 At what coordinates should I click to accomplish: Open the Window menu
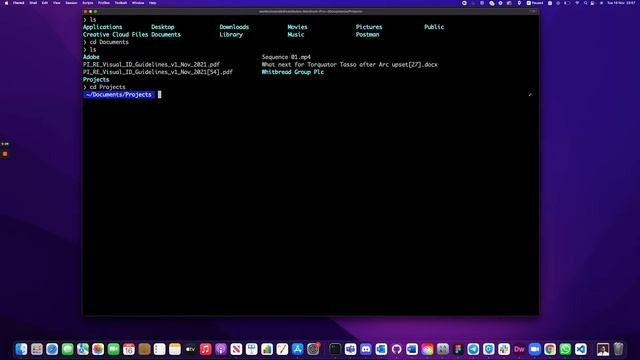pos(138,3)
